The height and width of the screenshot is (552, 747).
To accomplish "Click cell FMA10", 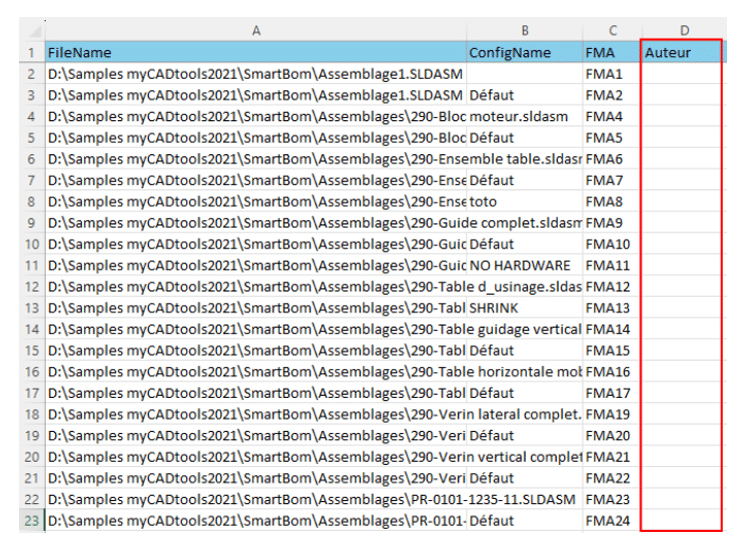I will [x=612, y=244].
